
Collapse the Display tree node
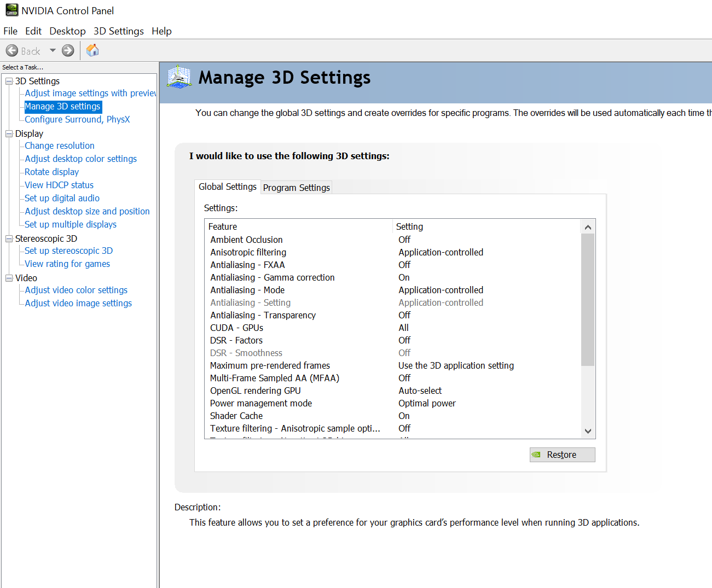(9, 133)
